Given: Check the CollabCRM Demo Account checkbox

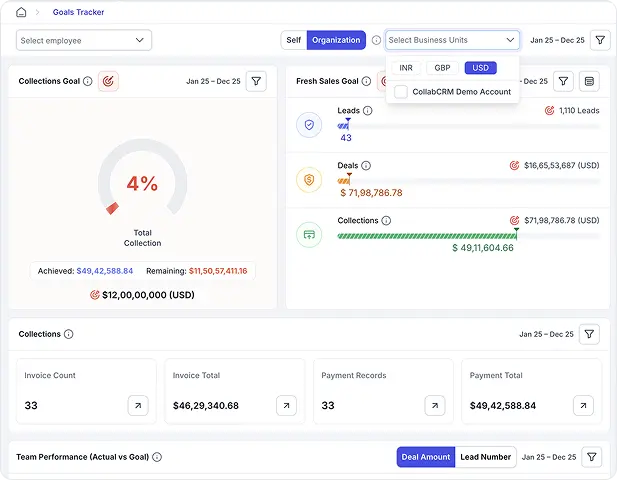Looking at the screenshot, I should point(401,92).
